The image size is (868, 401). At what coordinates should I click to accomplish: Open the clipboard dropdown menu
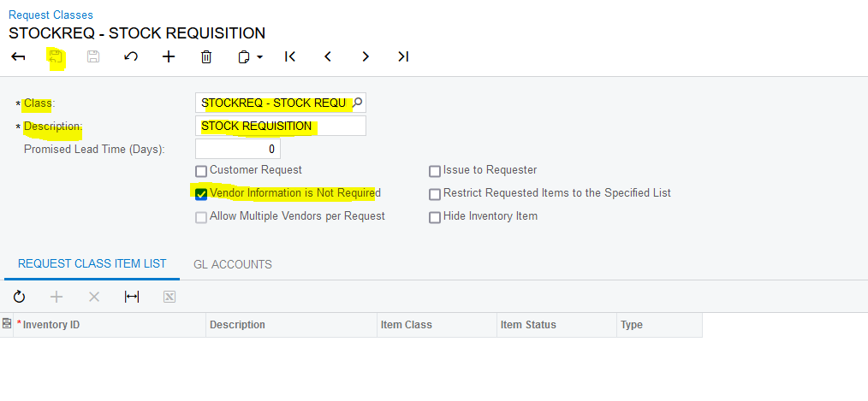click(250, 57)
